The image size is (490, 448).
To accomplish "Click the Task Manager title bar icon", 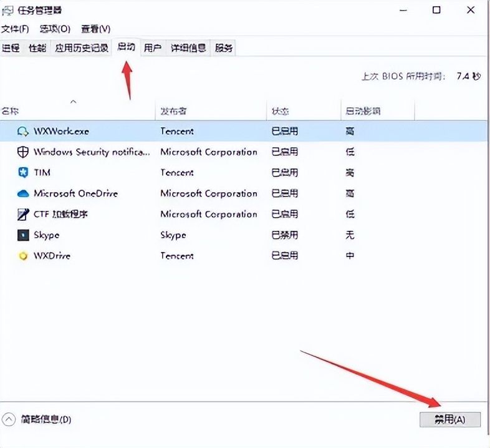I will (x=8, y=11).
